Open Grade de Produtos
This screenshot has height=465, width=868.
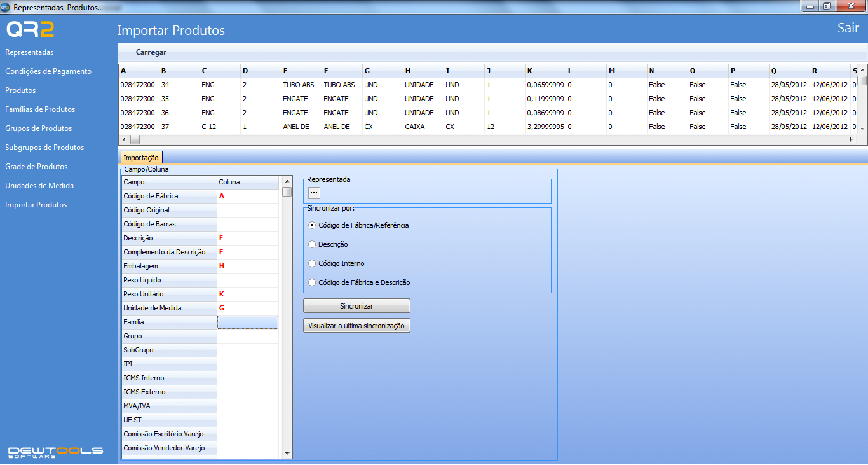(36, 167)
